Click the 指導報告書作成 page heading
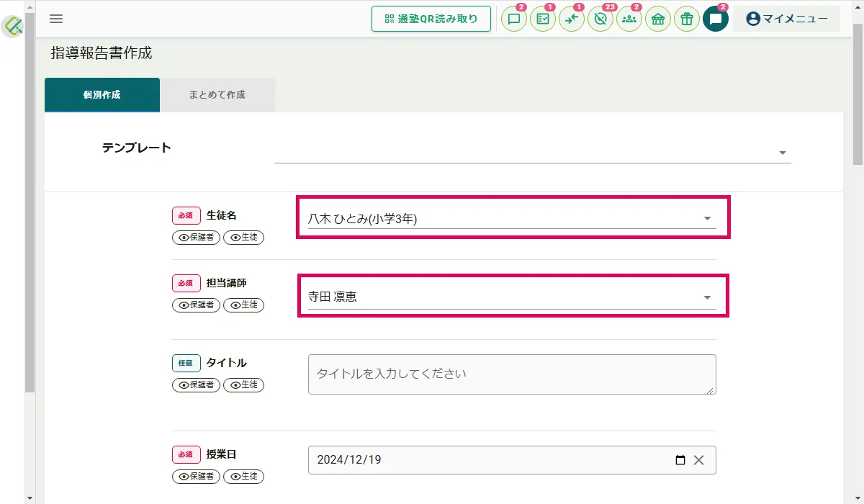 (102, 53)
